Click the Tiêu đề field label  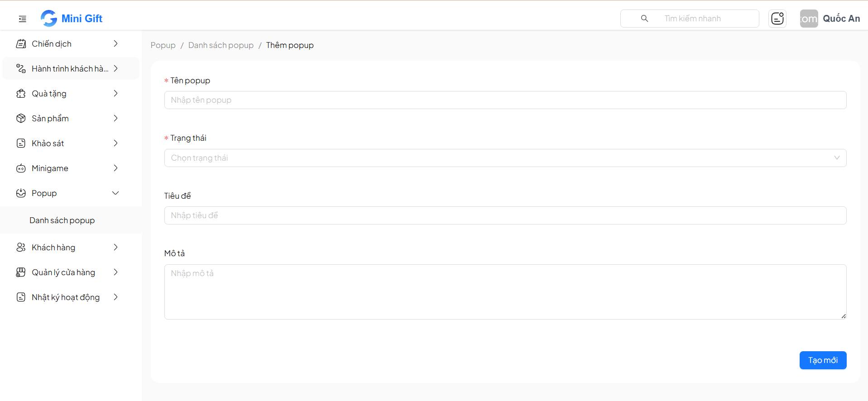[x=177, y=196]
